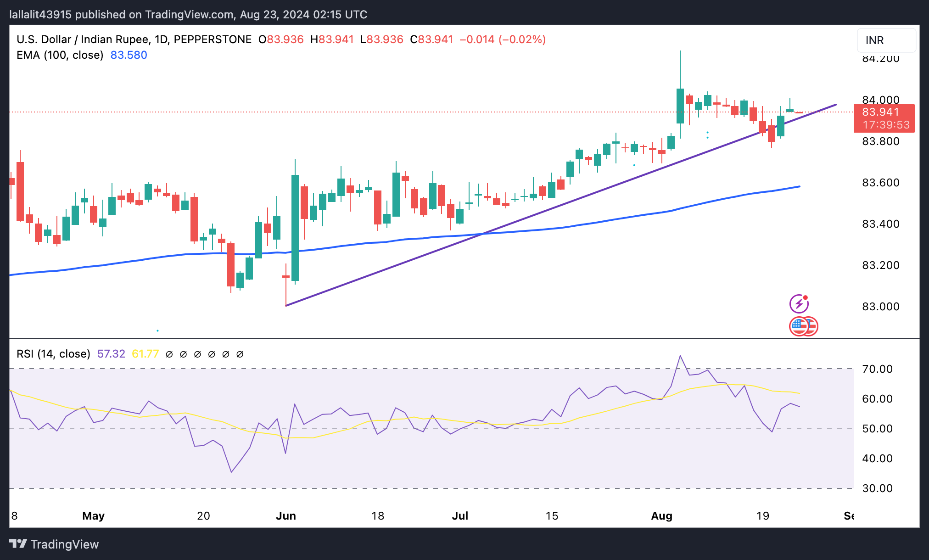Screen dimensions: 929x560
Task: Click the TradingView logo at bottom left
Action: click(x=18, y=544)
